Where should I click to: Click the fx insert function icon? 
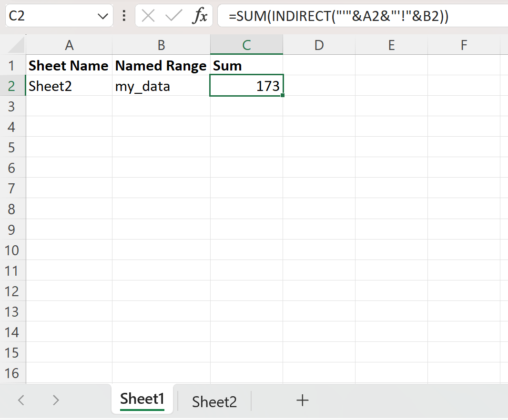[x=201, y=16]
